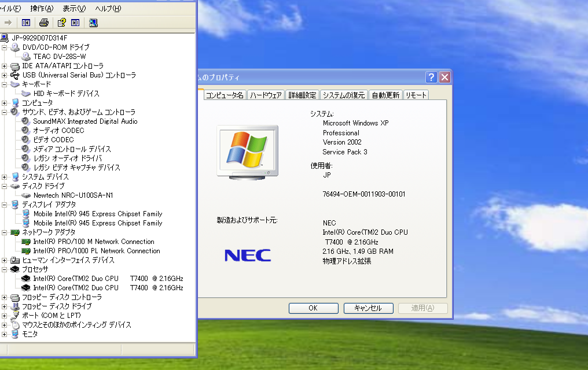
Task: Click the プロセッサ category icon
Action: (x=15, y=269)
